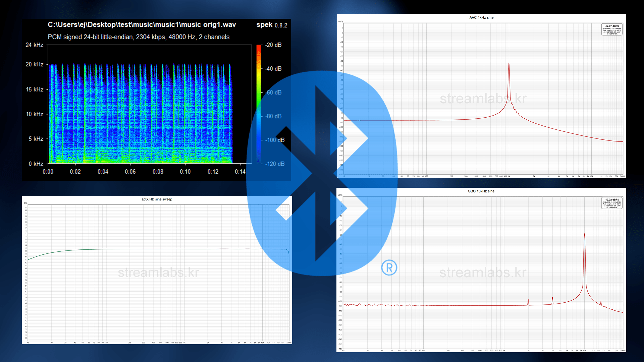Click the music orig1.wav file path text

point(142,24)
